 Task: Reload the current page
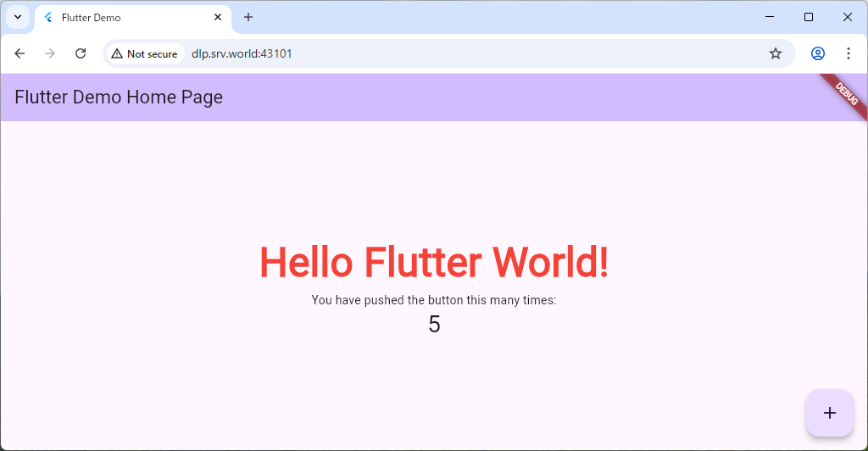(81, 53)
